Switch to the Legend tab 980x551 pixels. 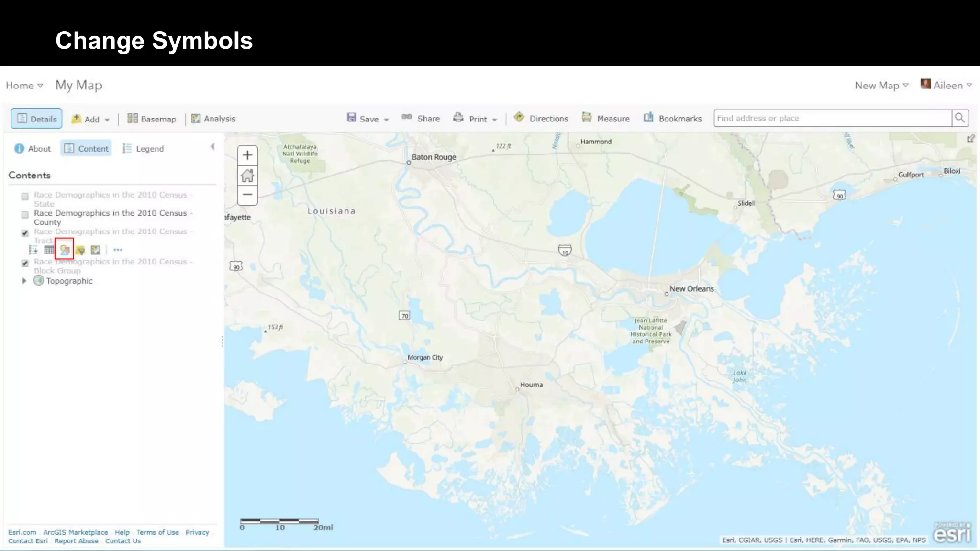(x=143, y=149)
